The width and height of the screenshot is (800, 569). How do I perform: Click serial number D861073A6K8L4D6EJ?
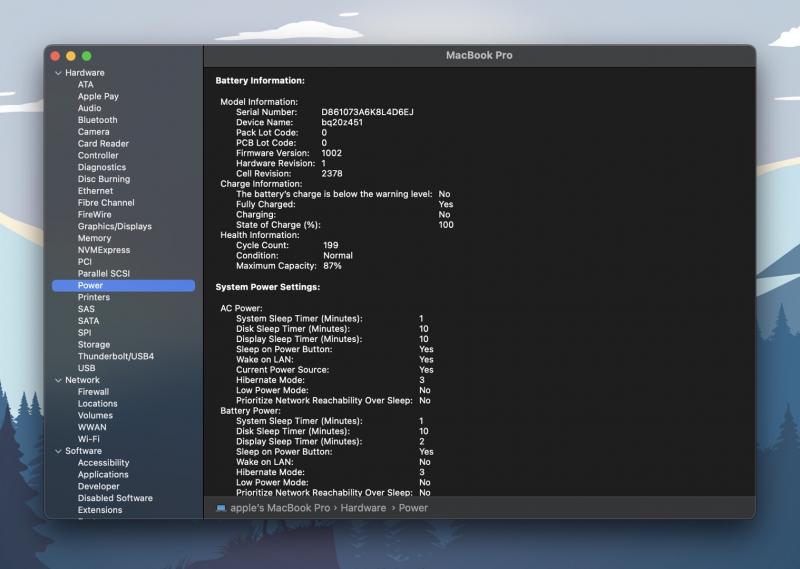(367, 112)
